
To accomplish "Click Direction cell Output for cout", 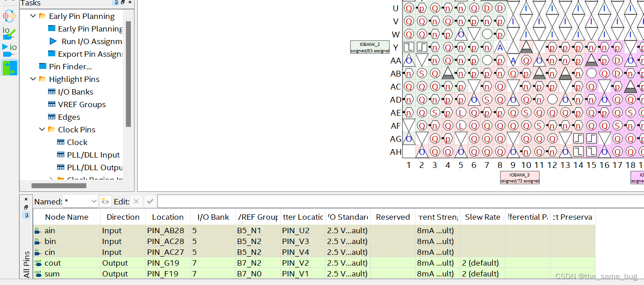I will (123, 262).
